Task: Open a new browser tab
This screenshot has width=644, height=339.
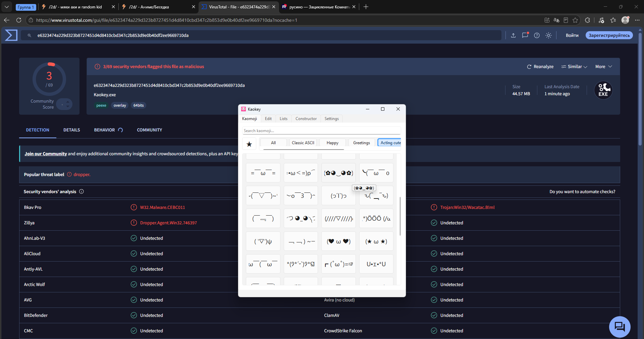Action: pos(366,7)
